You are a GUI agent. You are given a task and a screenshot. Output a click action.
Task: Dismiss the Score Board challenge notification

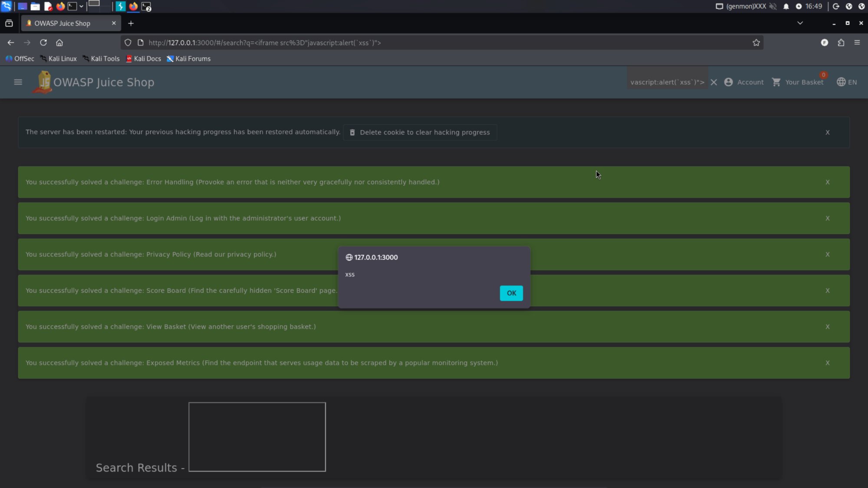828,291
